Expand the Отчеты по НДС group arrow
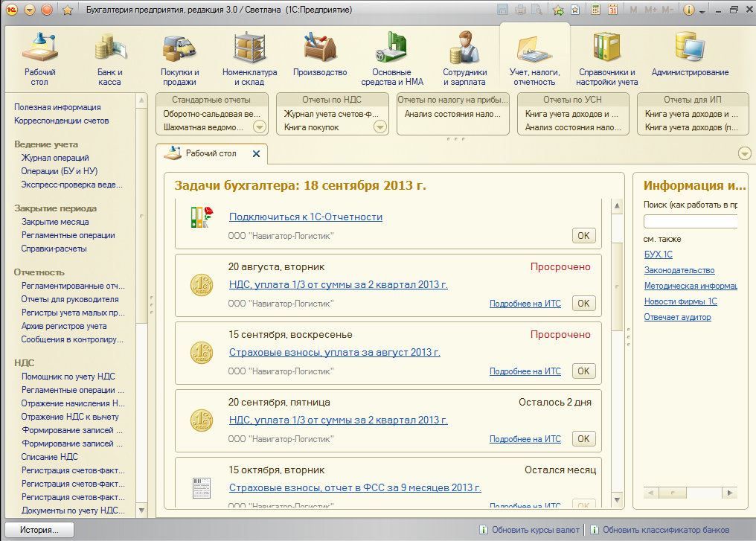Image resolution: width=756 pixels, height=541 pixels. pyautogui.click(x=380, y=127)
